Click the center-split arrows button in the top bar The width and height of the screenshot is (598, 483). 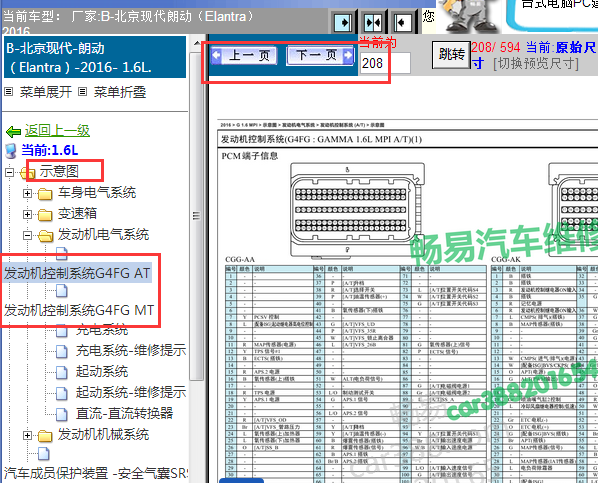(x=373, y=23)
